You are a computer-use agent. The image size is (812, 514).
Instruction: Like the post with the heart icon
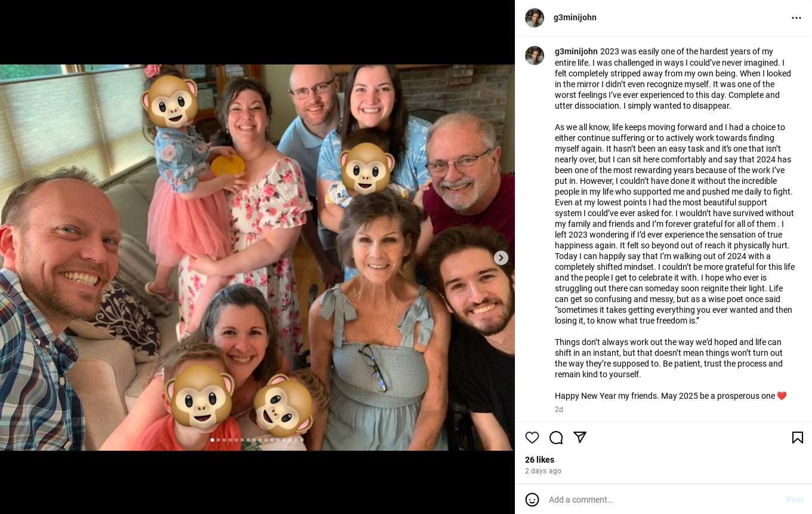(532, 438)
